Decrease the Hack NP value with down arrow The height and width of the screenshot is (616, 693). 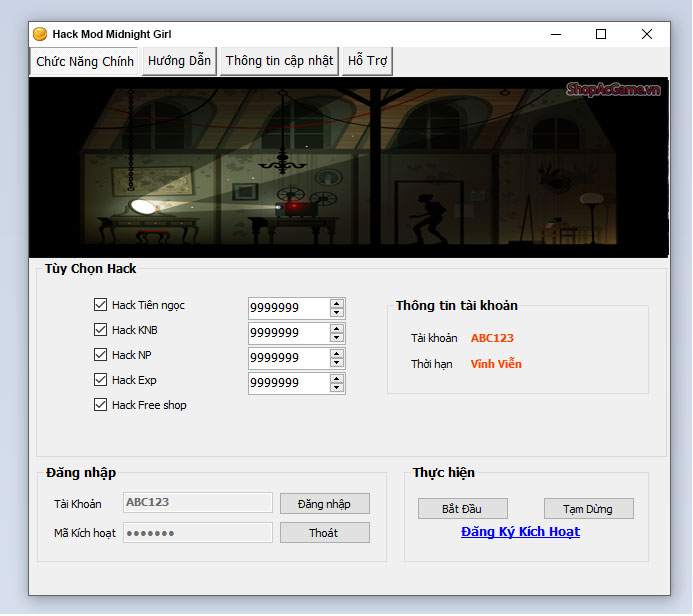tap(337, 362)
